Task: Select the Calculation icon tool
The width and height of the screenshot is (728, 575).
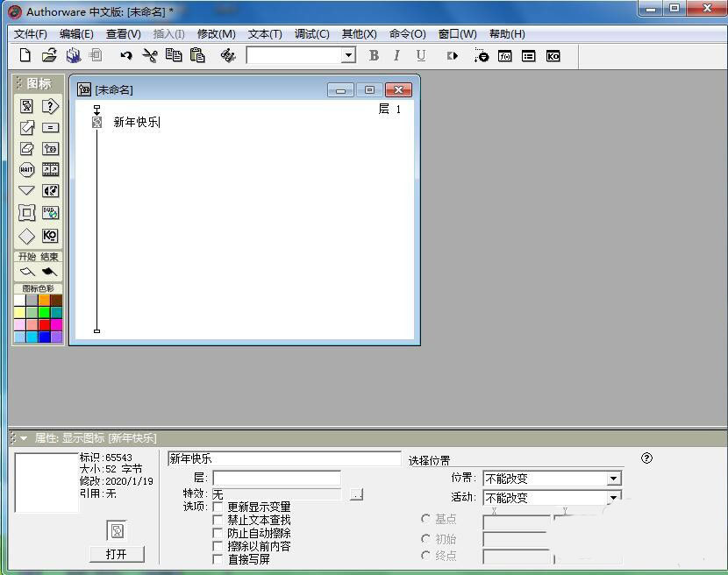Action: coord(50,128)
